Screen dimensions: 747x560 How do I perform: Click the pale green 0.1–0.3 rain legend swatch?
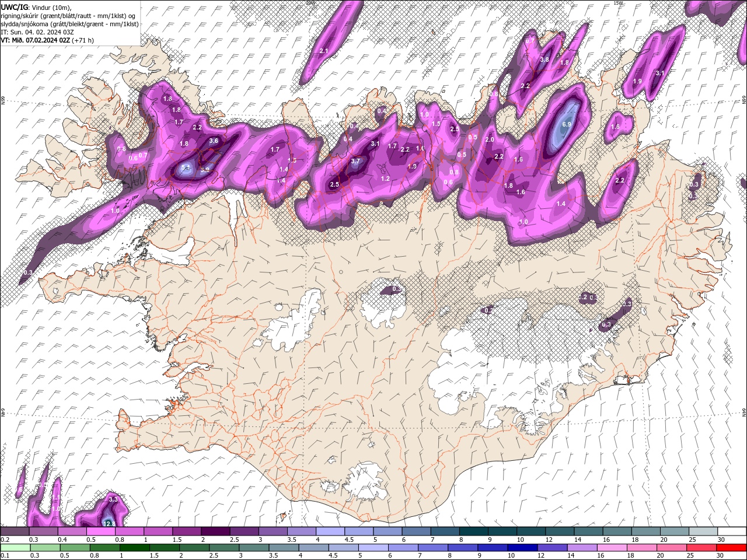(15, 548)
